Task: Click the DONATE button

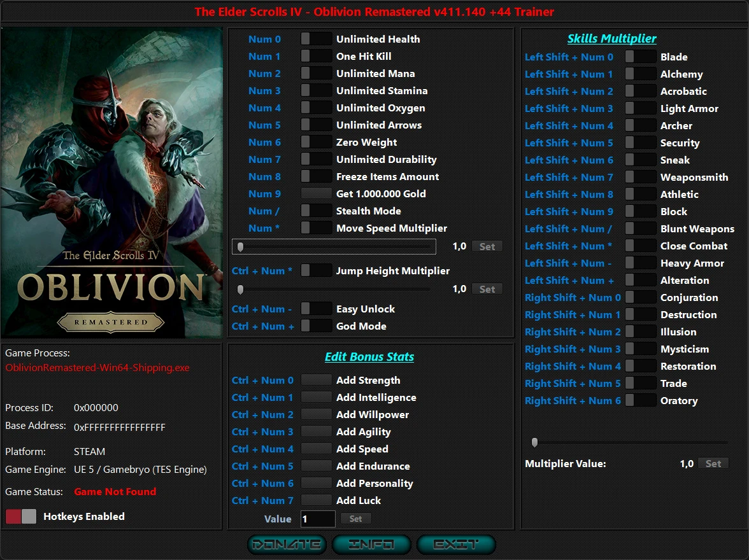Action: [x=287, y=544]
